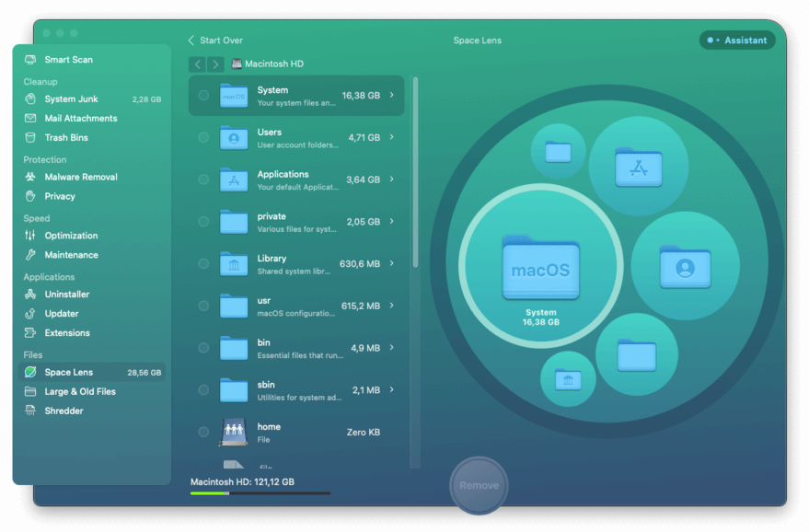Open Malware Removal biohazard icon
This screenshot has height=532, width=809.
[30, 177]
